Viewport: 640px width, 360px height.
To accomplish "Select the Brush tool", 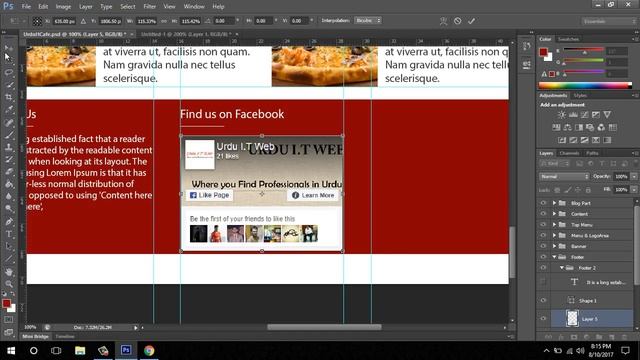I will [9, 134].
